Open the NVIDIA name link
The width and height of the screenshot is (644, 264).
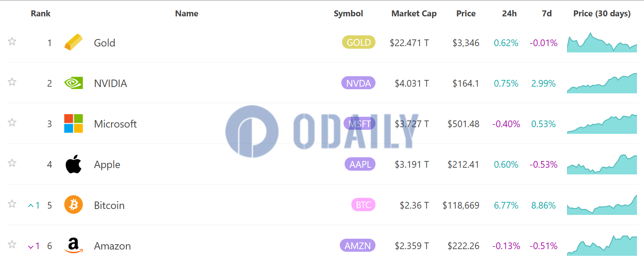(110, 83)
